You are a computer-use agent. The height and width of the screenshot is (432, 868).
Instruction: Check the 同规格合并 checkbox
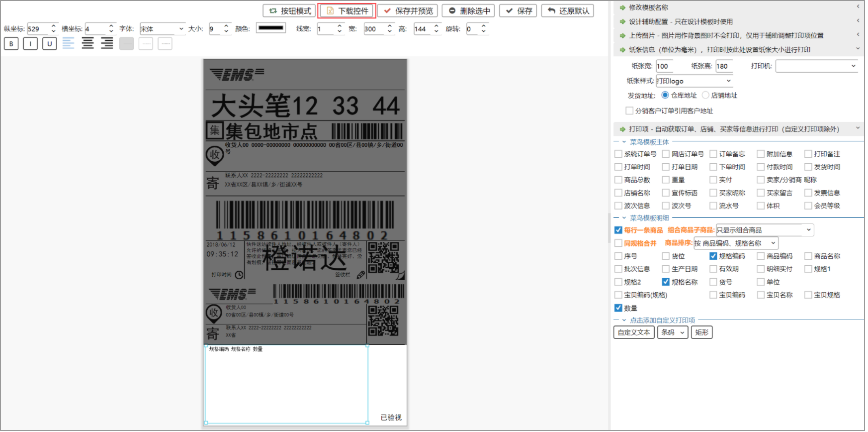(618, 243)
